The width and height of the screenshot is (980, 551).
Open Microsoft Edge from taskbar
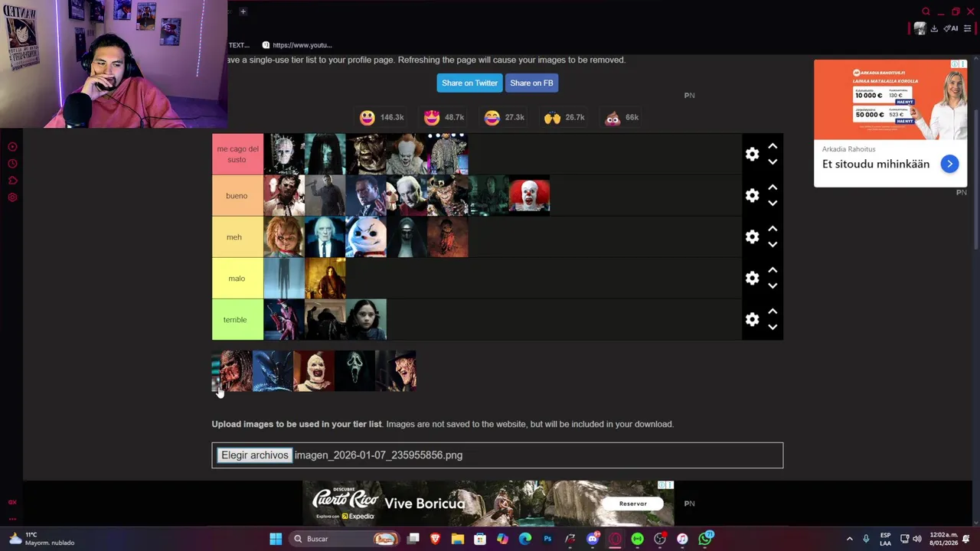(525, 539)
